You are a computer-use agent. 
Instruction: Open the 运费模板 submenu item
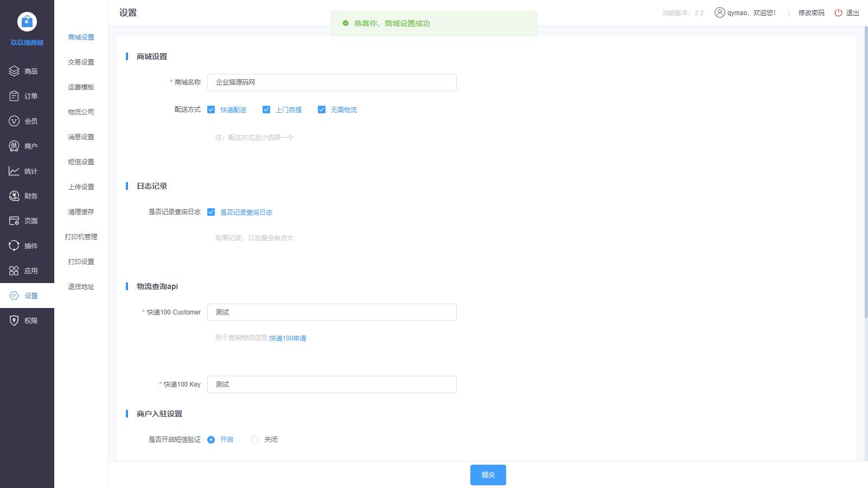pyautogui.click(x=81, y=87)
